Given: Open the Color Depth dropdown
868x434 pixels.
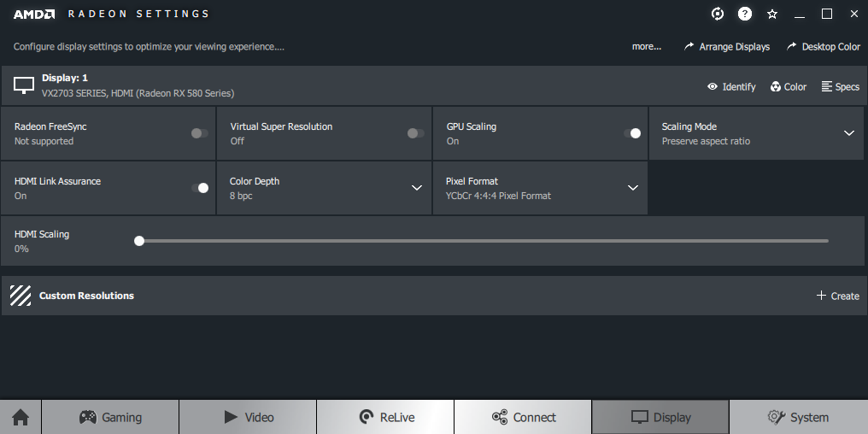Looking at the screenshot, I should pyautogui.click(x=417, y=188).
